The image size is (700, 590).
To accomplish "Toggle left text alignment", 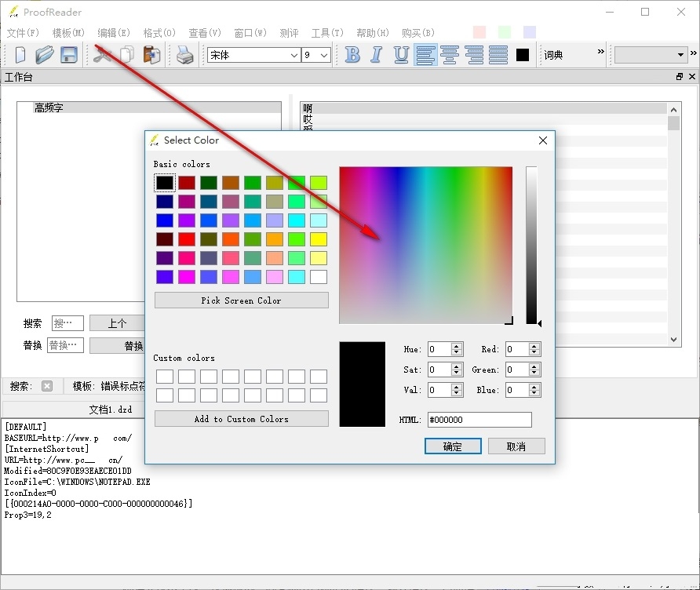I will point(425,55).
